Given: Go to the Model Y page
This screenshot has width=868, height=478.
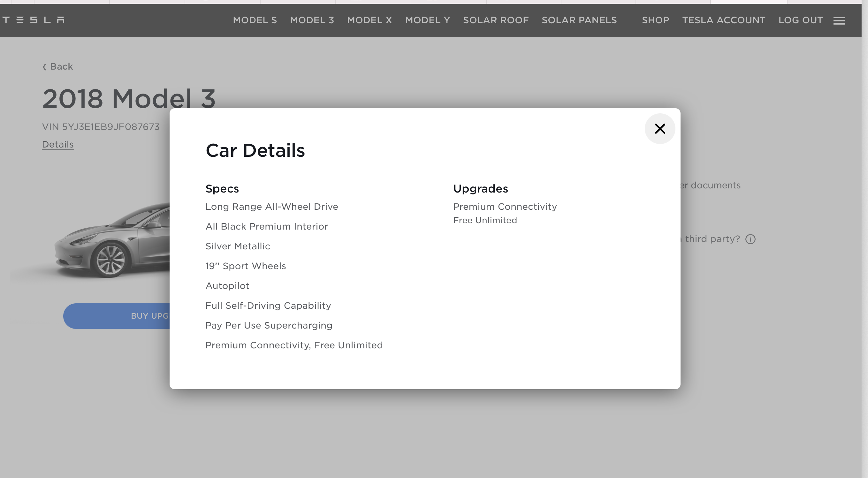Looking at the screenshot, I should pyautogui.click(x=427, y=20).
